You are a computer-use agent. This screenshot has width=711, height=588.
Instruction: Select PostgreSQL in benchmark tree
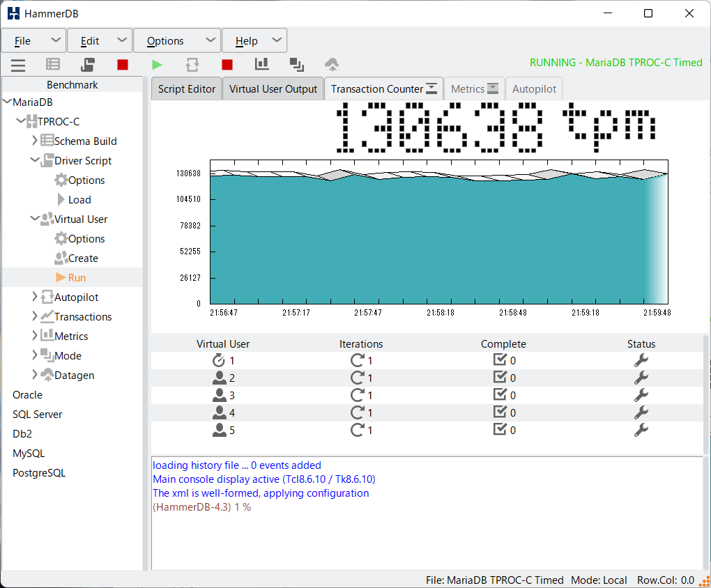tap(39, 473)
